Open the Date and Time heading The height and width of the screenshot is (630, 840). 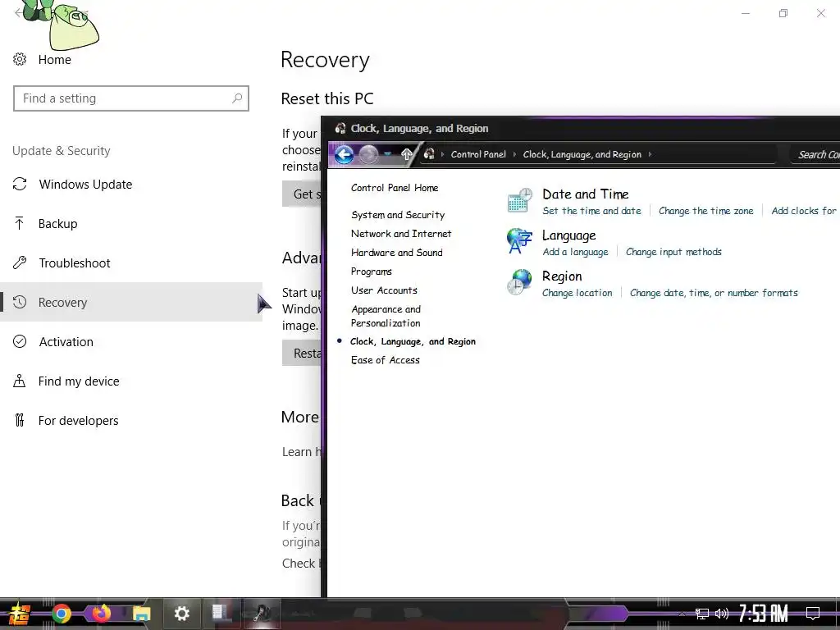585,194
